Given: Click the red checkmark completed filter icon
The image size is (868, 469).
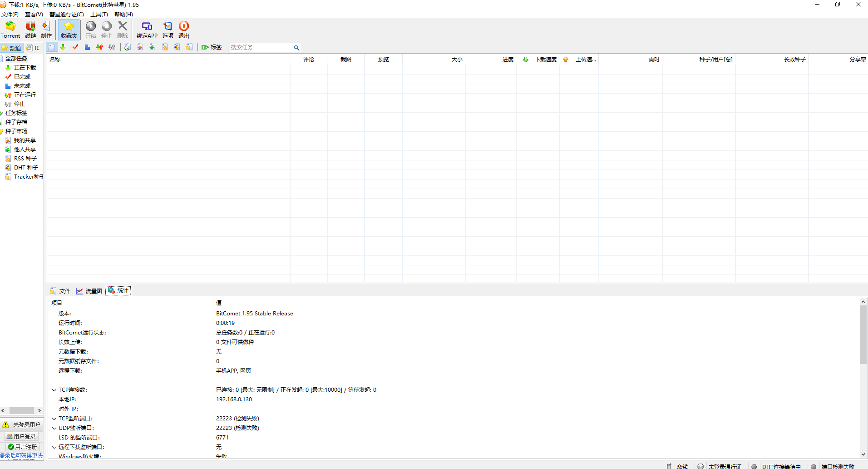Looking at the screenshot, I should (x=75, y=47).
